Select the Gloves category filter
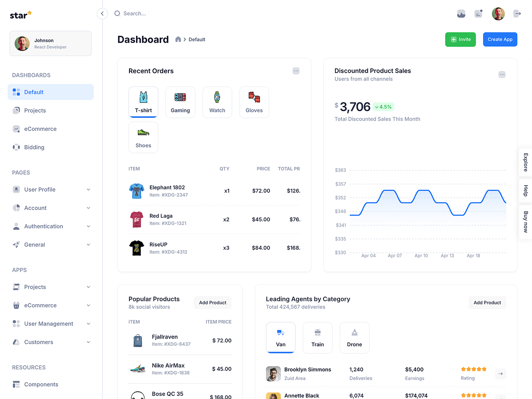 254,102
